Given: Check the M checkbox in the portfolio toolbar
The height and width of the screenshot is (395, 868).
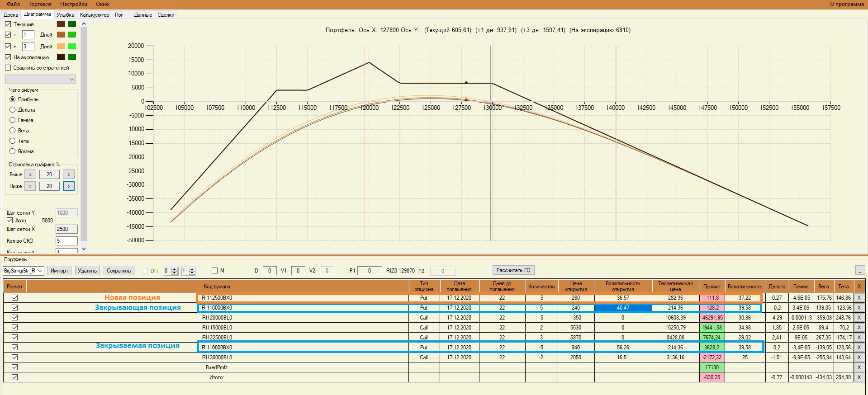Looking at the screenshot, I should click(214, 271).
